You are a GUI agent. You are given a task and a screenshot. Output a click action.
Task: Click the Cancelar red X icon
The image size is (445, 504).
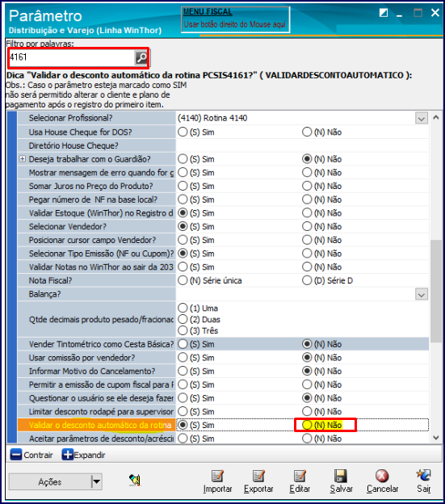tap(382, 476)
